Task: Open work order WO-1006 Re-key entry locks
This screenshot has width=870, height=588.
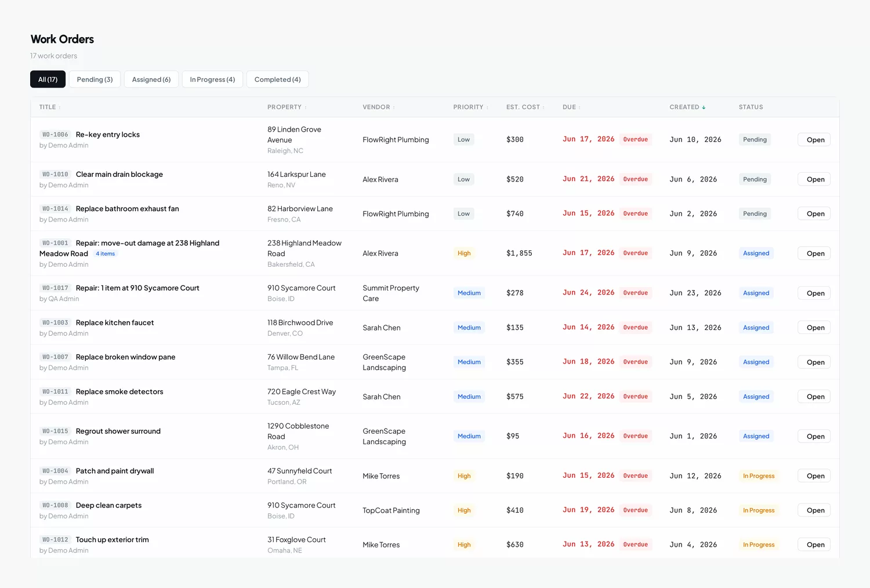Action: [x=815, y=140]
